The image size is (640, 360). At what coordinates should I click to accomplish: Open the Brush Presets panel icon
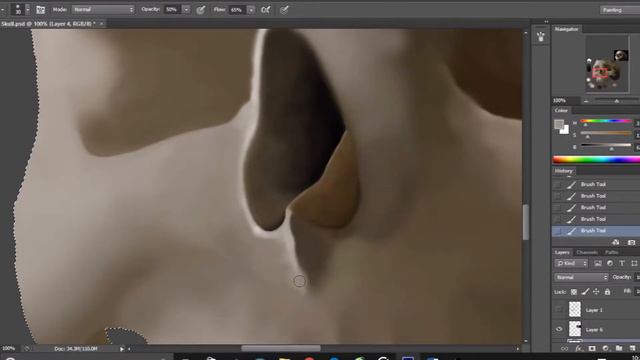541,37
